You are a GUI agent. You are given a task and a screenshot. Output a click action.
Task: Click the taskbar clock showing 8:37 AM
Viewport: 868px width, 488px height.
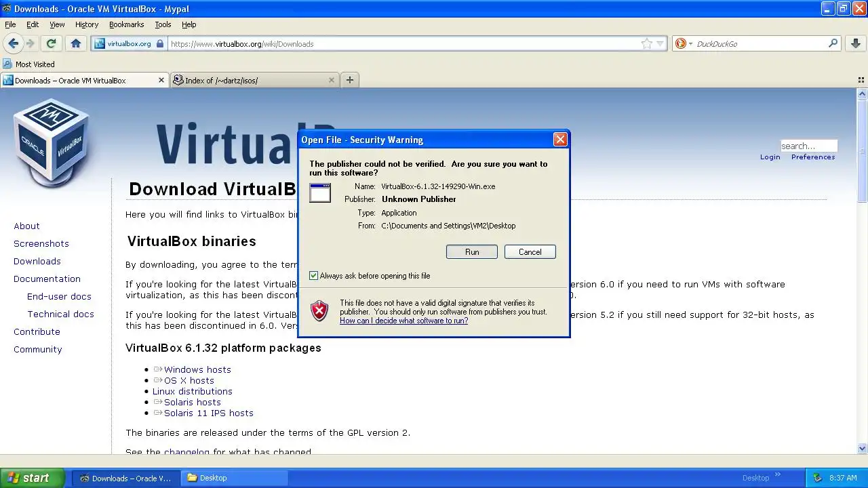point(843,478)
